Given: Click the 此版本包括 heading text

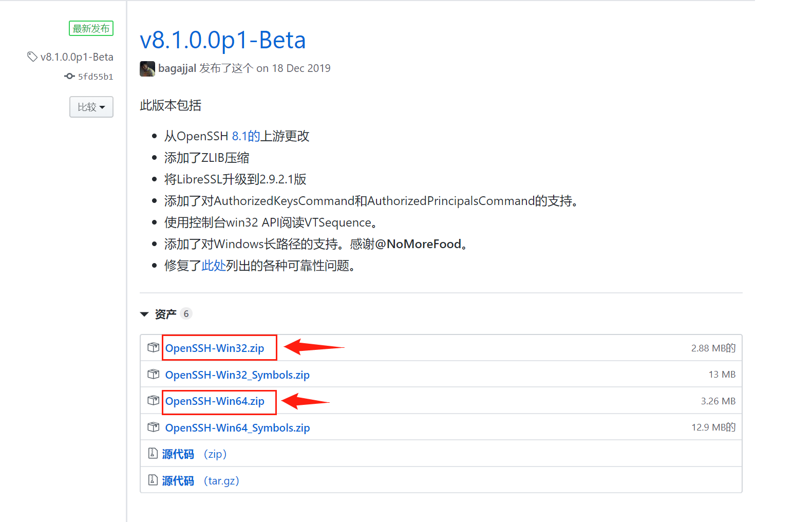Looking at the screenshot, I should coord(171,105).
